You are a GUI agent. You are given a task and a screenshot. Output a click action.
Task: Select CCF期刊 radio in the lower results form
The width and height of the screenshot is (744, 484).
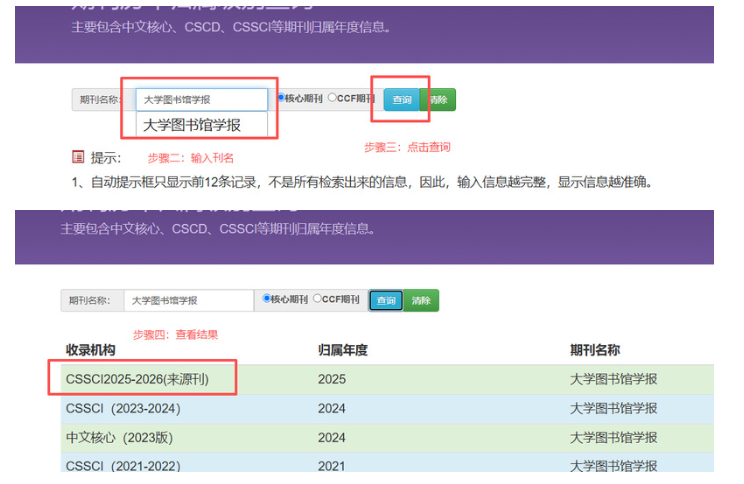point(317,298)
